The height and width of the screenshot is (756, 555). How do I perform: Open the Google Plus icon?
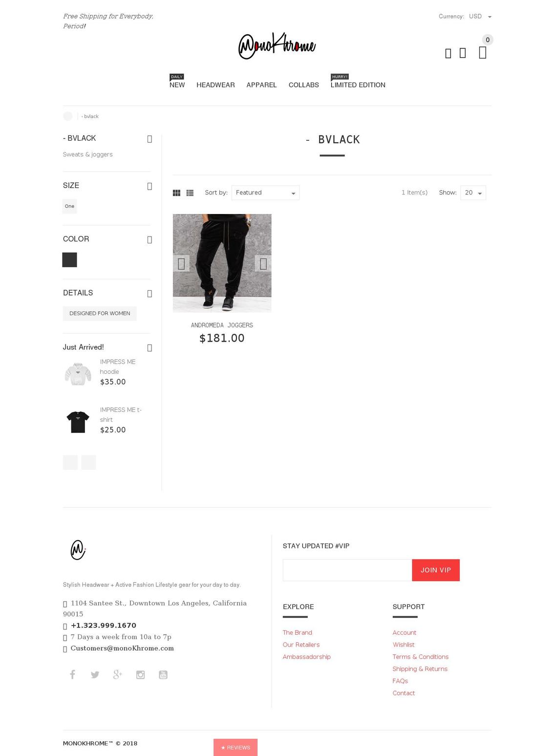tap(118, 675)
